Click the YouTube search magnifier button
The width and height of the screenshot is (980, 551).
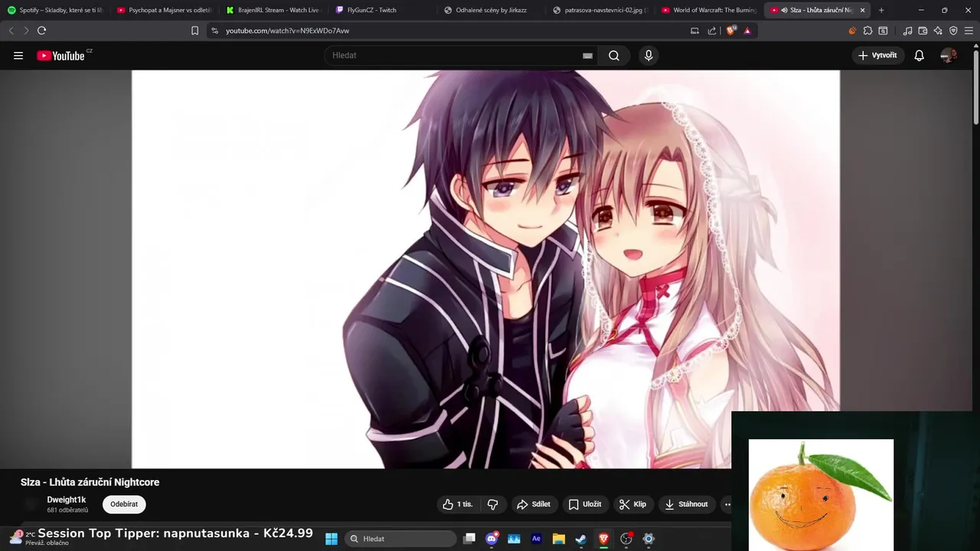pos(614,55)
